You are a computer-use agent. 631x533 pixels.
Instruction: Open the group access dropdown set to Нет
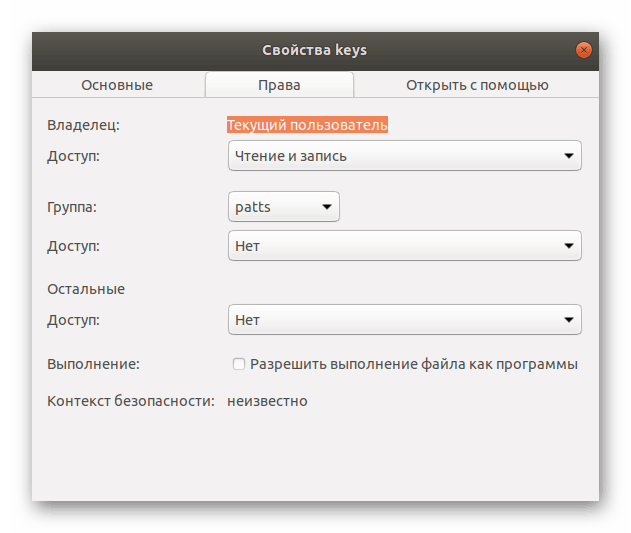point(405,245)
